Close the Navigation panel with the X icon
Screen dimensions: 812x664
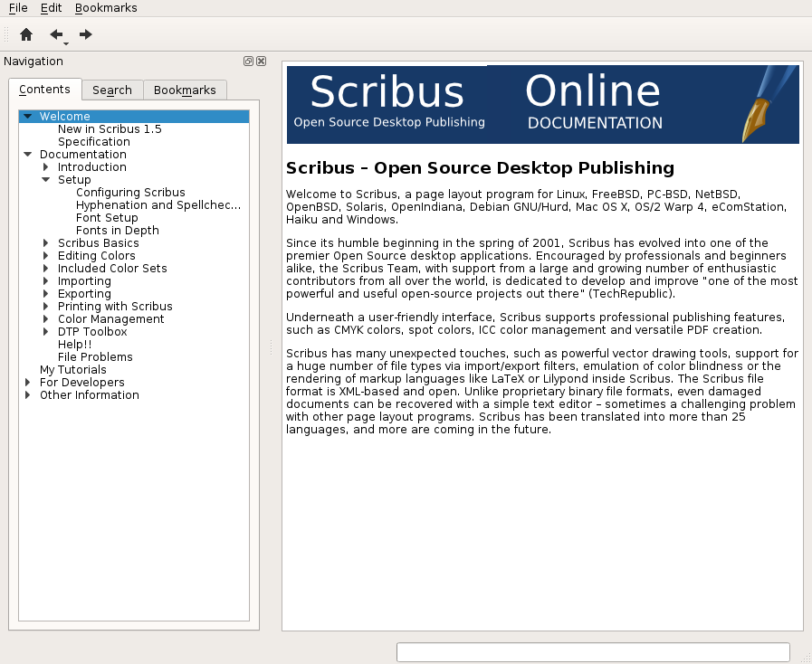point(261,62)
